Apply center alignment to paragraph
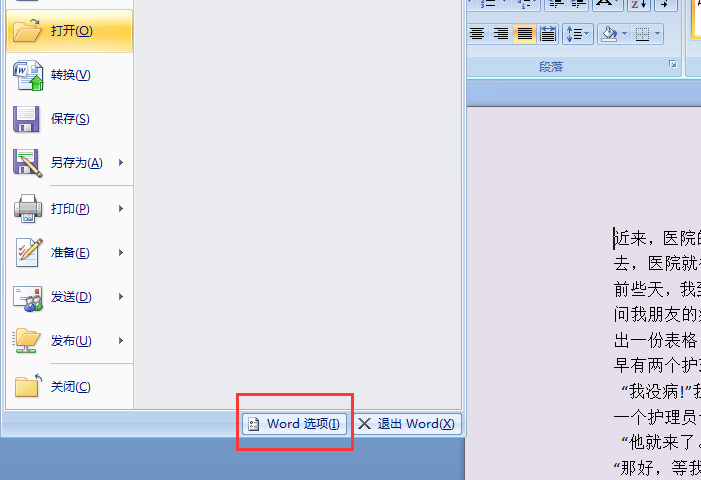701x480 pixels. tap(477, 34)
